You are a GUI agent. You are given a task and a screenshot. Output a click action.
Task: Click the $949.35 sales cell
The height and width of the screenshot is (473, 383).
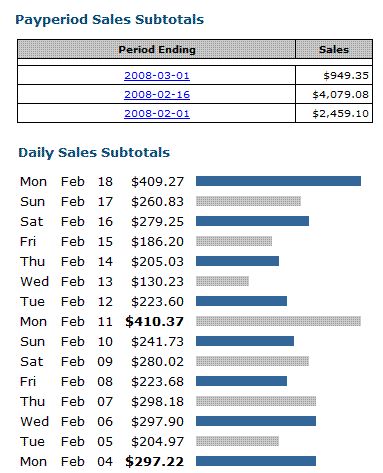(334, 75)
